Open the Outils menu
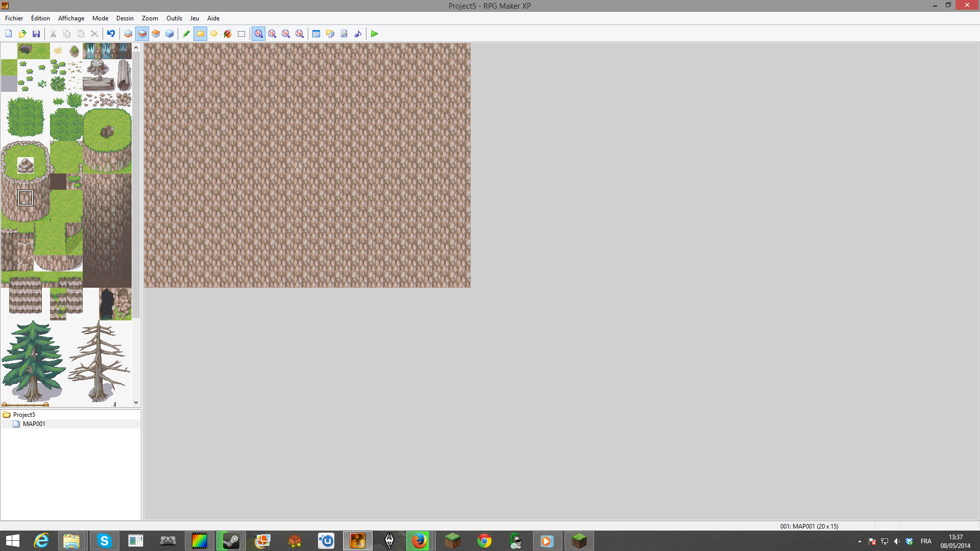Image resolution: width=980 pixels, height=551 pixels. click(x=174, y=18)
